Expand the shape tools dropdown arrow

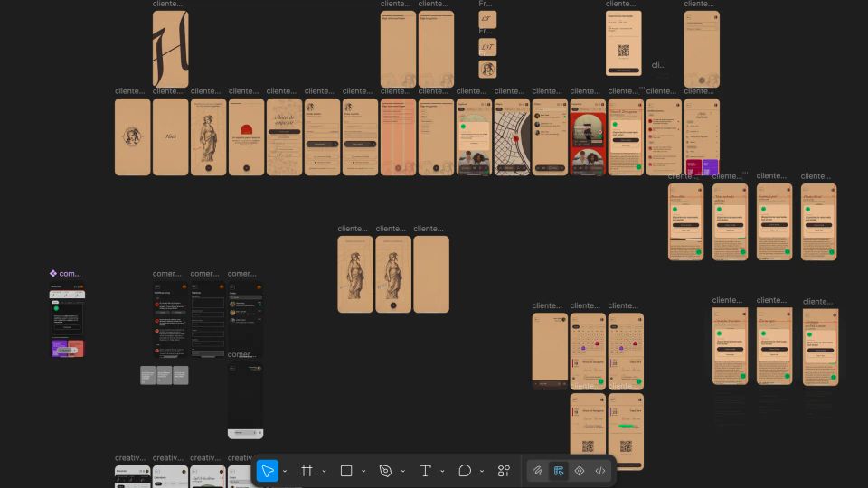(x=363, y=472)
